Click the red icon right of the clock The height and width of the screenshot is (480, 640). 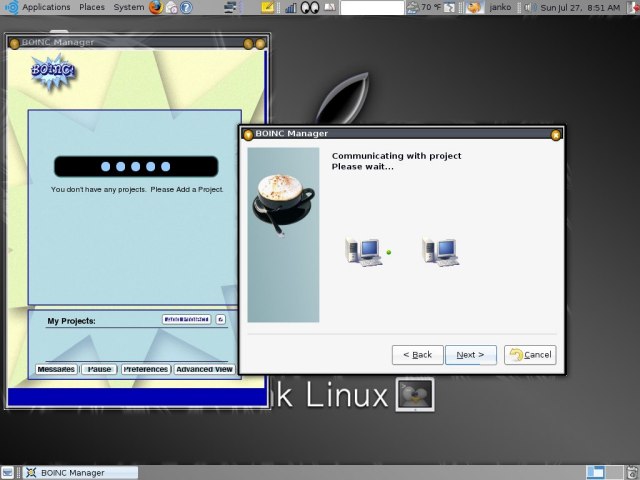pos(633,7)
